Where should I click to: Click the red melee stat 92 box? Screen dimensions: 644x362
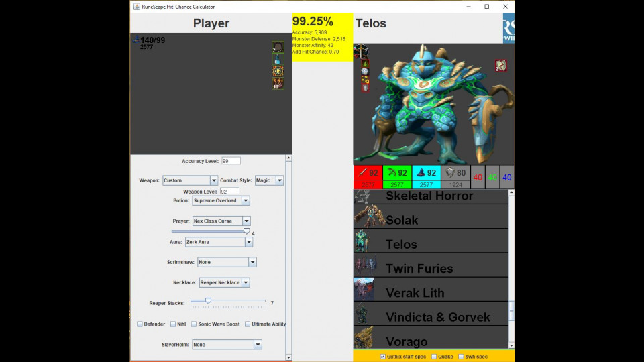tap(368, 173)
